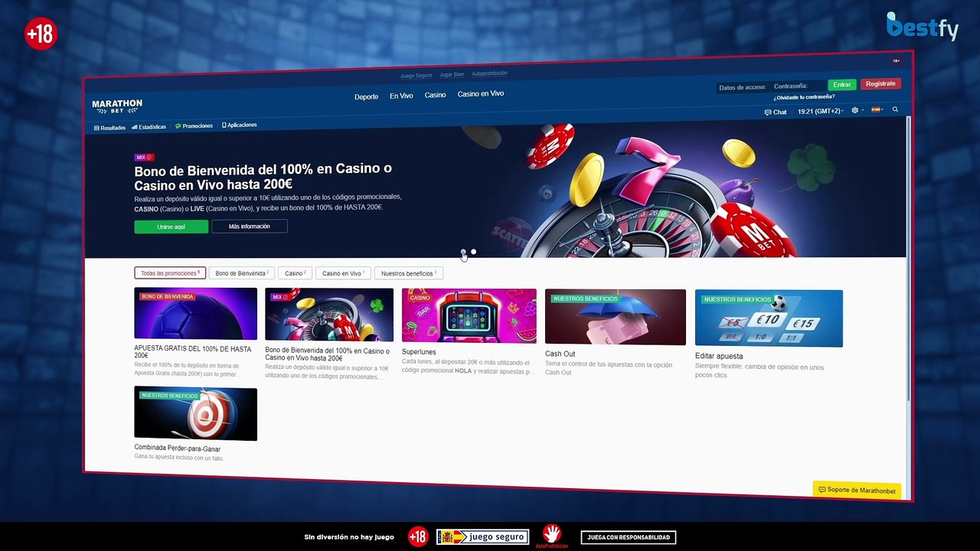
Task: Click the green Entrar button
Action: tap(842, 85)
